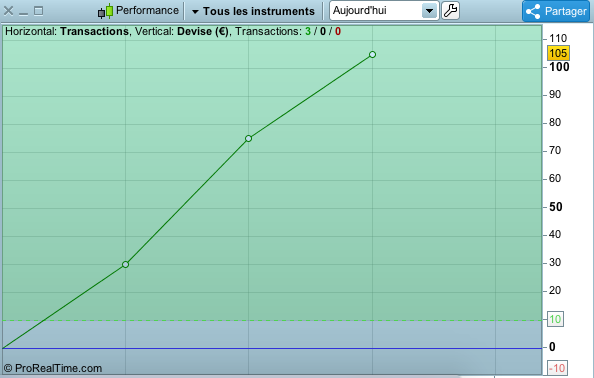
Task: Click the red -10 axis label
Action: [x=557, y=368]
